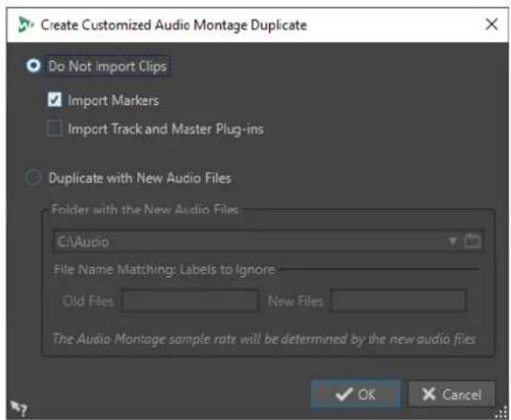Click the resize grip at the dialog corner
The width and height of the screenshot is (511, 420).
pos(501,412)
